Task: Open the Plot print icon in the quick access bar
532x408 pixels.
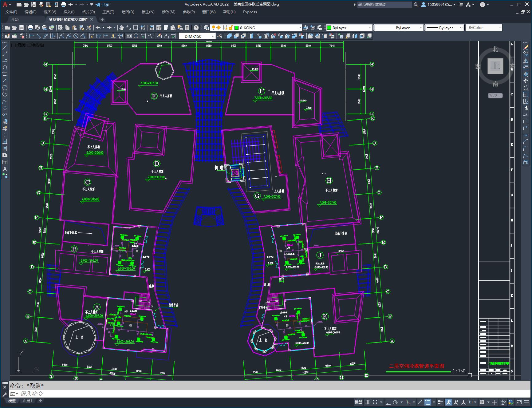Action: point(63,5)
